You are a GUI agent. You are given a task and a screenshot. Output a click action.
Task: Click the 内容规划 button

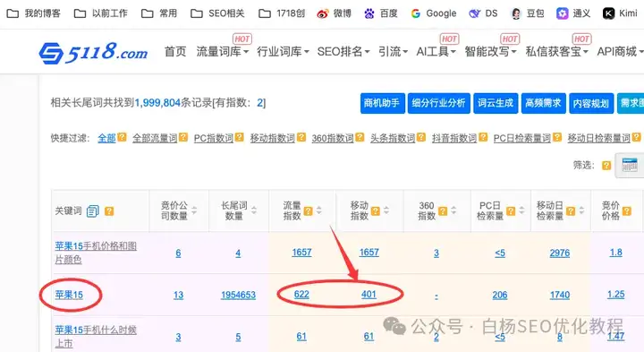591,103
